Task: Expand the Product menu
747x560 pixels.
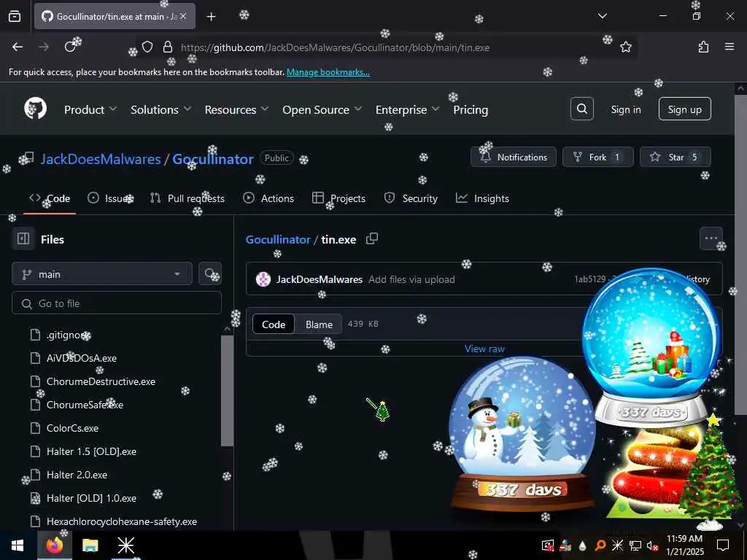Action: tap(90, 109)
